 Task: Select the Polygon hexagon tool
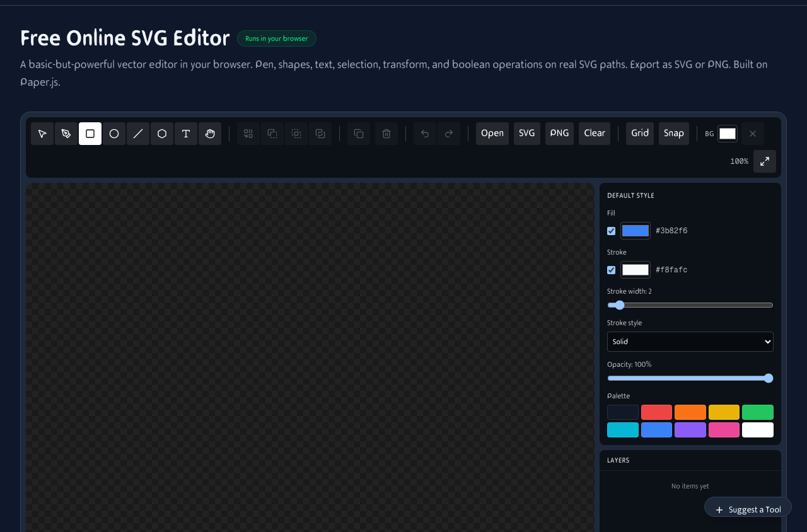tap(162, 134)
